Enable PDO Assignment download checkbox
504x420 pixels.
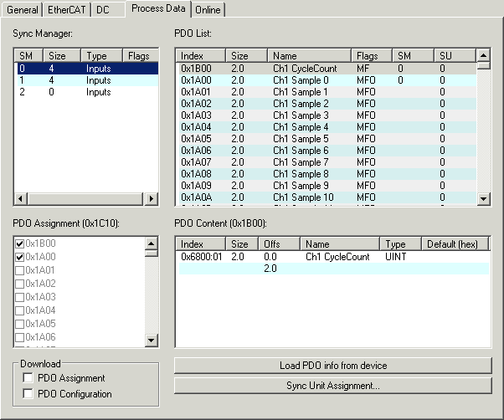click(x=28, y=378)
